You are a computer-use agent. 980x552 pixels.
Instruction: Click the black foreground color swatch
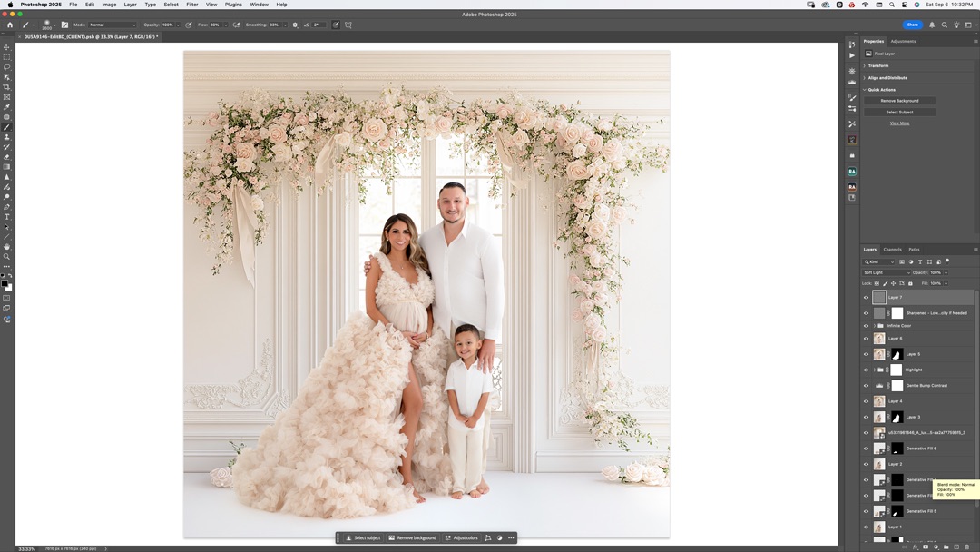pos(5,284)
